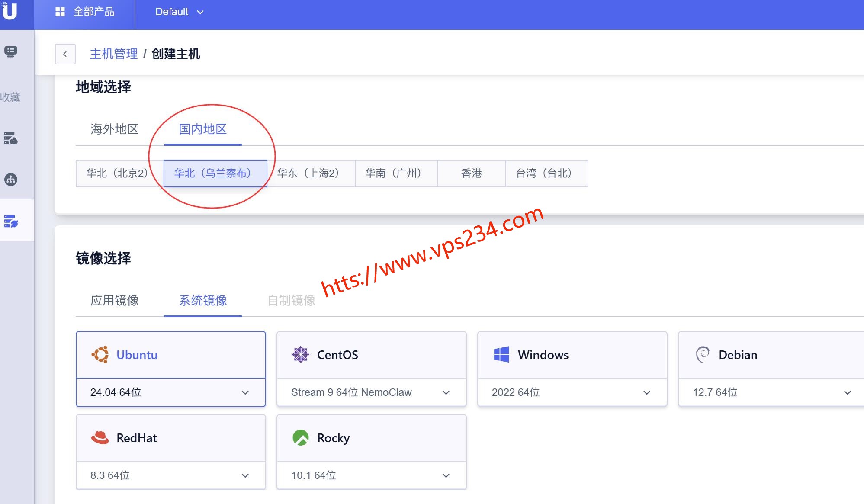
Task: Click the RedHat hat logo icon
Action: [x=100, y=438]
